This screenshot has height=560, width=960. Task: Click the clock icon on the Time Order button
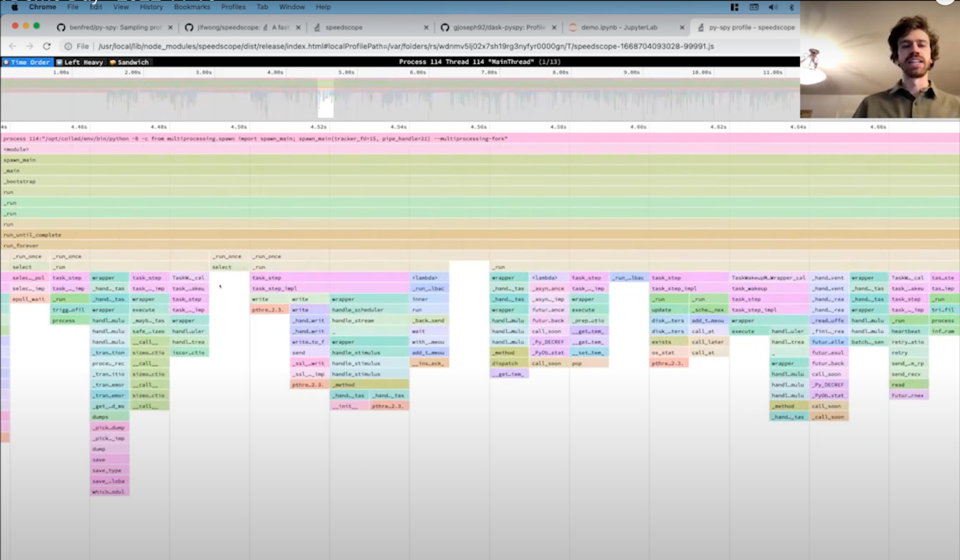pyautogui.click(x=7, y=62)
